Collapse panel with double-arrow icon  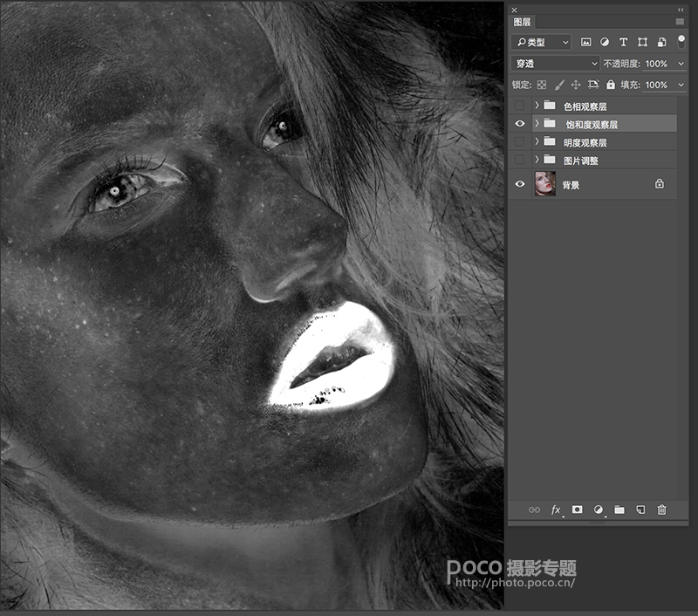click(681, 10)
